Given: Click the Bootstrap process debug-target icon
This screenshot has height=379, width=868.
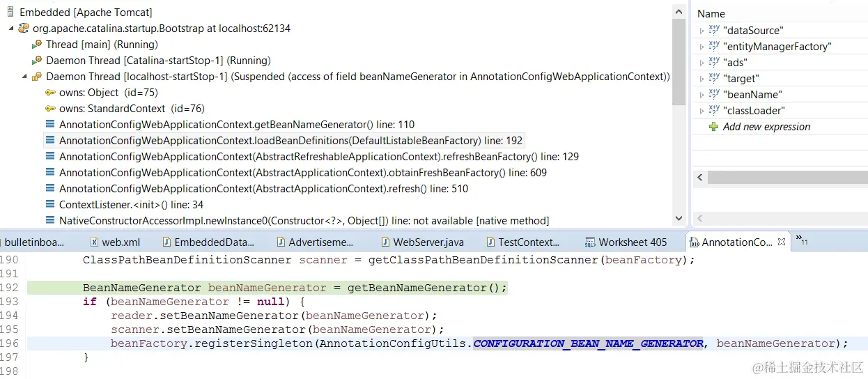Looking at the screenshot, I should click(24, 29).
